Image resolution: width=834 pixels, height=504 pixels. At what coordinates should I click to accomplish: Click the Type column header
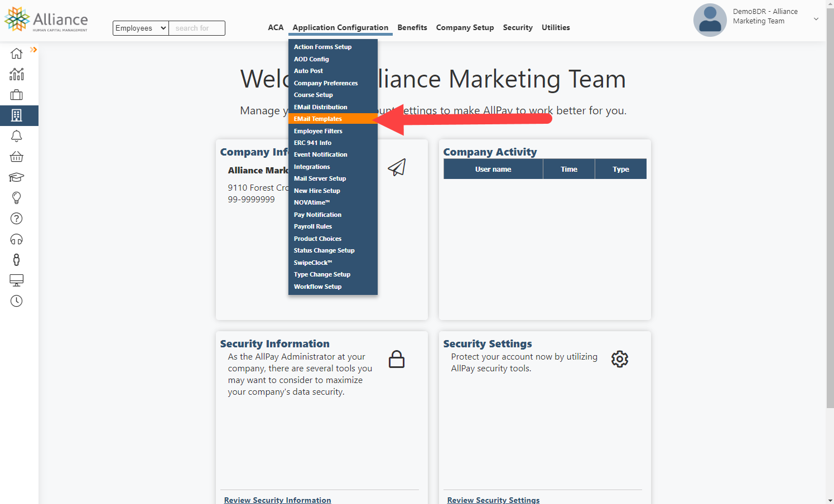pos(621,169)
